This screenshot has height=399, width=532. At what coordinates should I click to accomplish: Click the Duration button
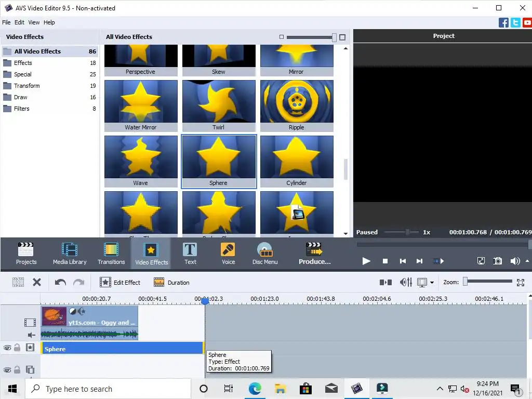coord(171,282)
